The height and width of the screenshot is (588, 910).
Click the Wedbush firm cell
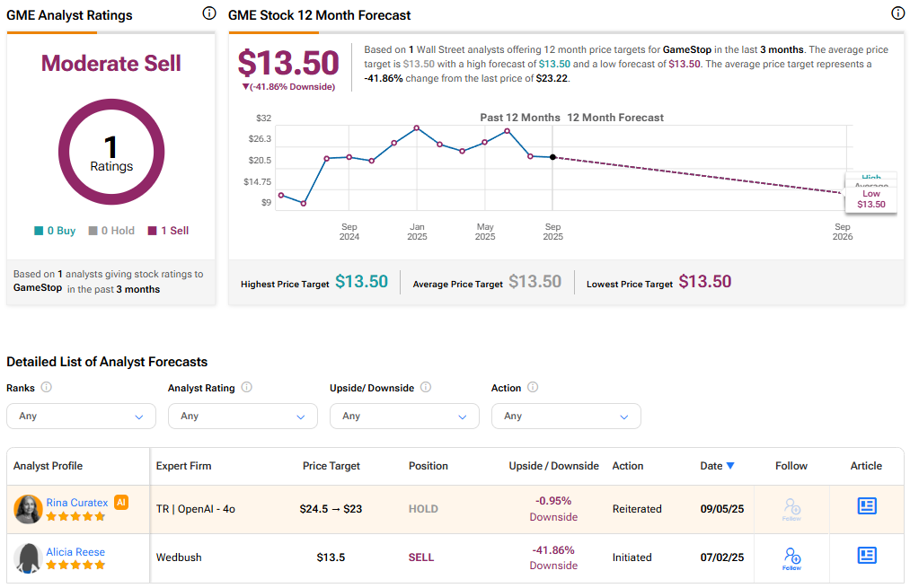(x=179, y=557)
